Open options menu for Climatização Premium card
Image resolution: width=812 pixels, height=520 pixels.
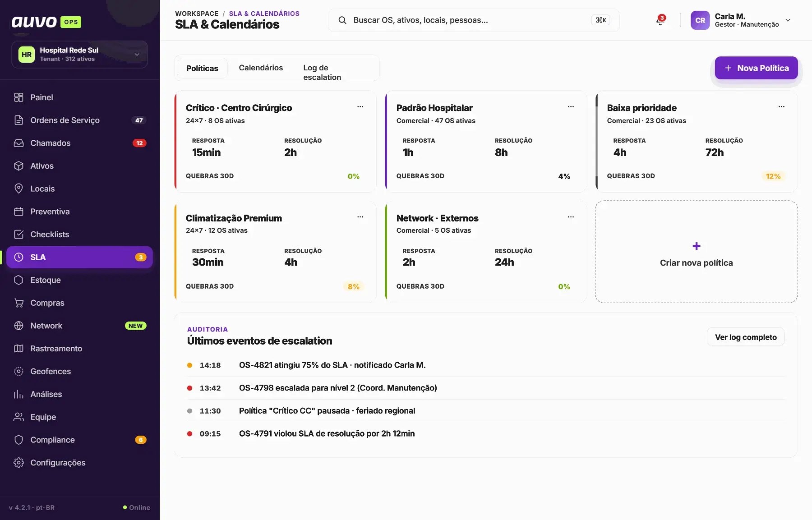coord(360,217)
